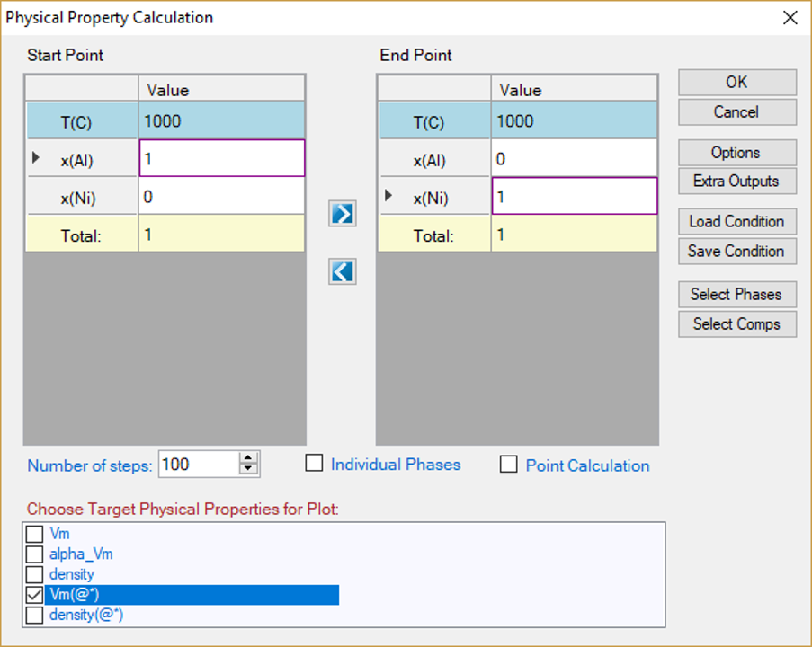
Task: Open the Options dialog
Action: pos(736,153)
